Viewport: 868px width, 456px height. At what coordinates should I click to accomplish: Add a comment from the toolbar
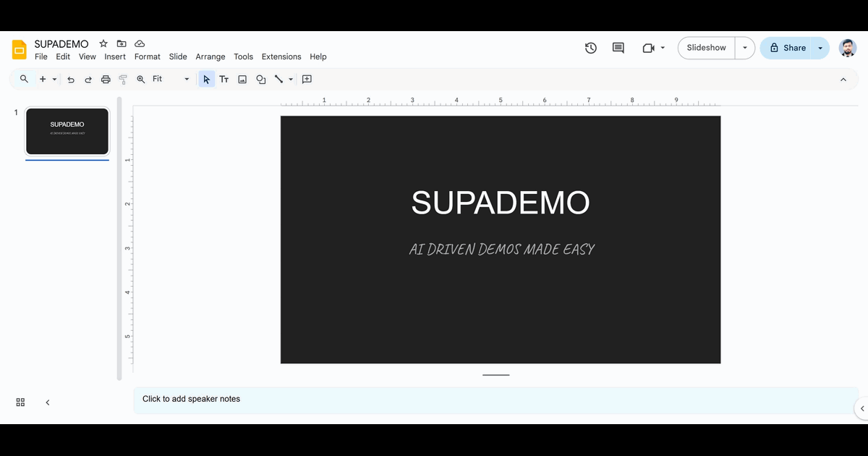click(307, 79)
